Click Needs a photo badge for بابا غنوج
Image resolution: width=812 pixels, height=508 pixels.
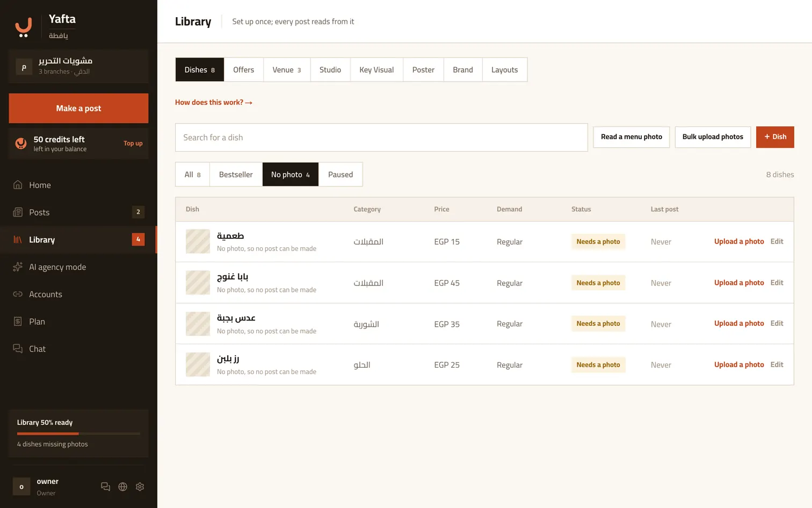[x=598, y=283]
